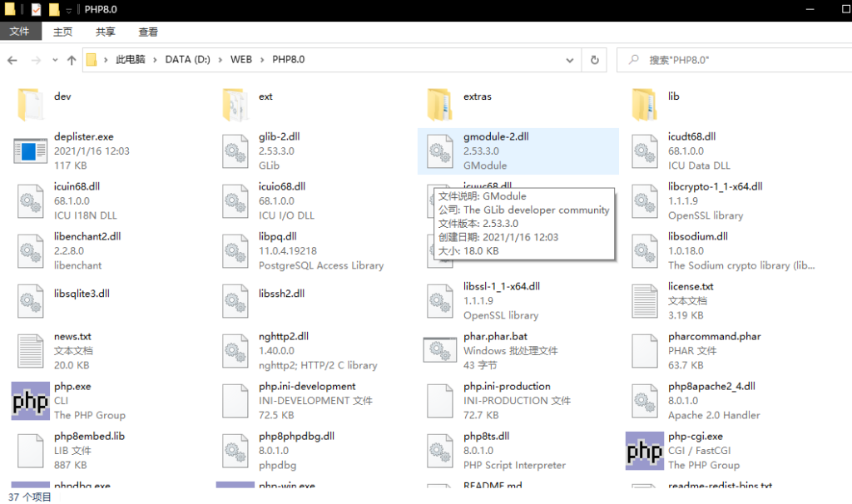852x504 pixels.
Task: Select the libssh2.dll file icon
Action: [x=235, y=301]
